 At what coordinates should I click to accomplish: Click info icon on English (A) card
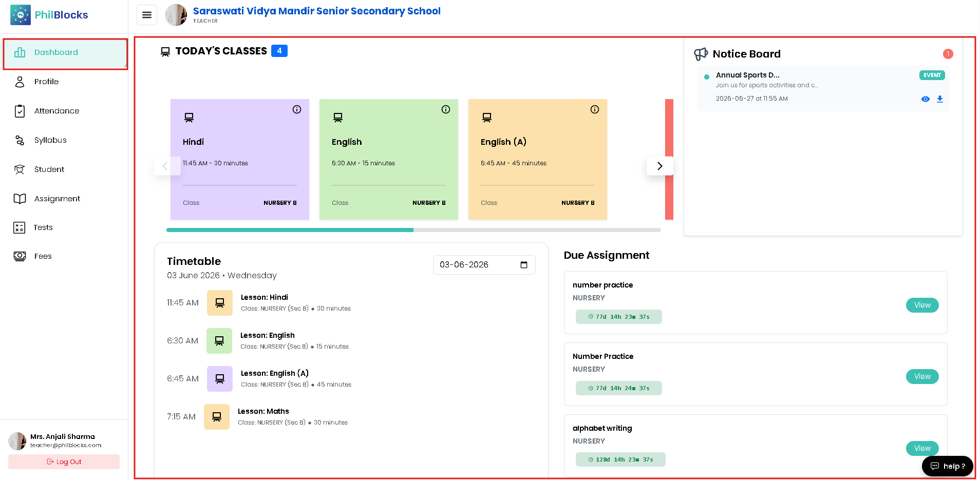(595, 109)
